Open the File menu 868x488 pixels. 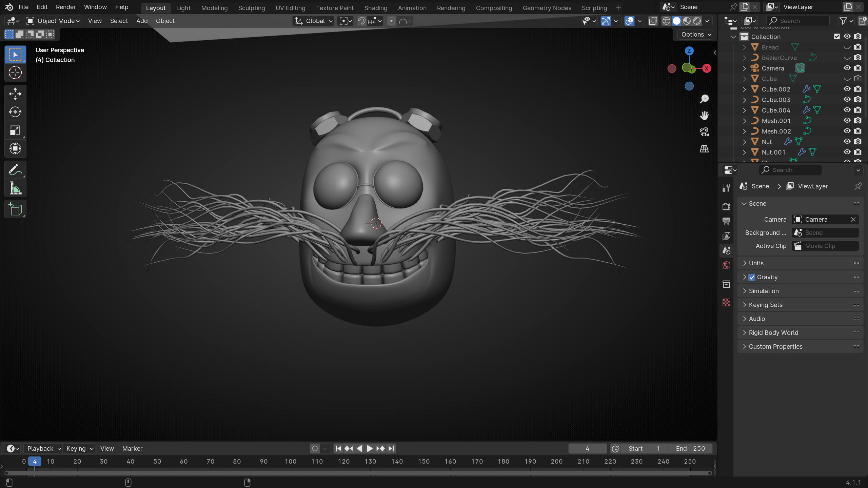tap(23, 7)
